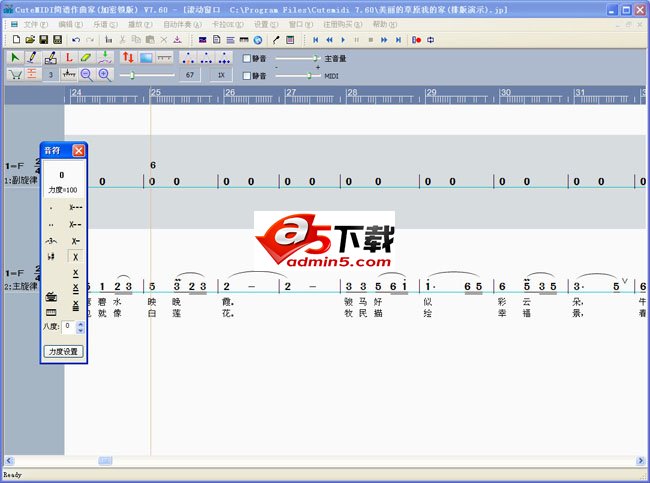
Task: Select the triplet 3 symbol
Action: [x=51, y=241]
